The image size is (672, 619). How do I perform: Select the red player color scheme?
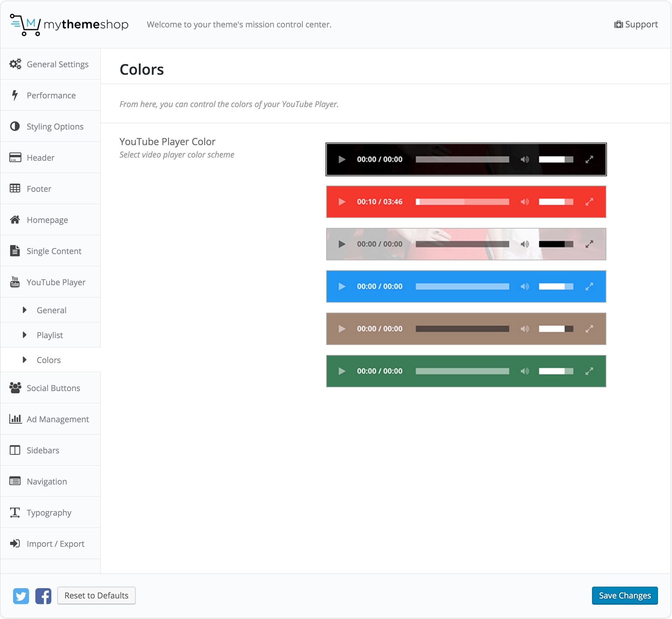(x=466, y=202)
